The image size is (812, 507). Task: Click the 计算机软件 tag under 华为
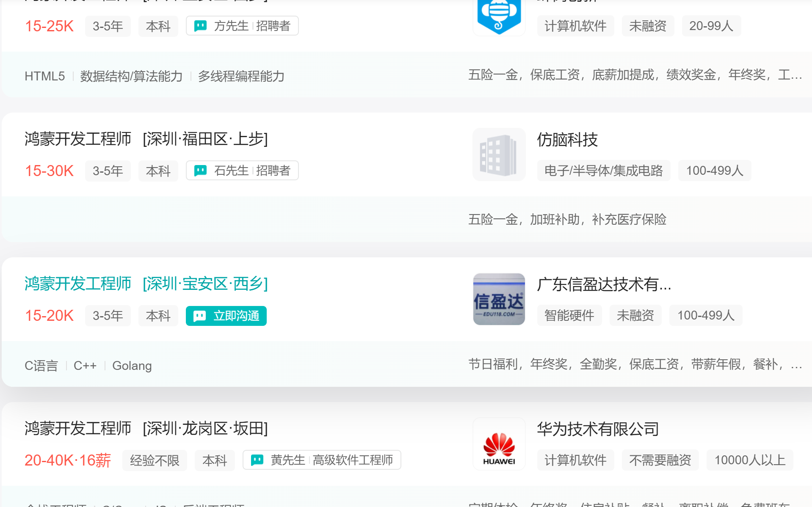pyautogui.click(x=575, y=460)
